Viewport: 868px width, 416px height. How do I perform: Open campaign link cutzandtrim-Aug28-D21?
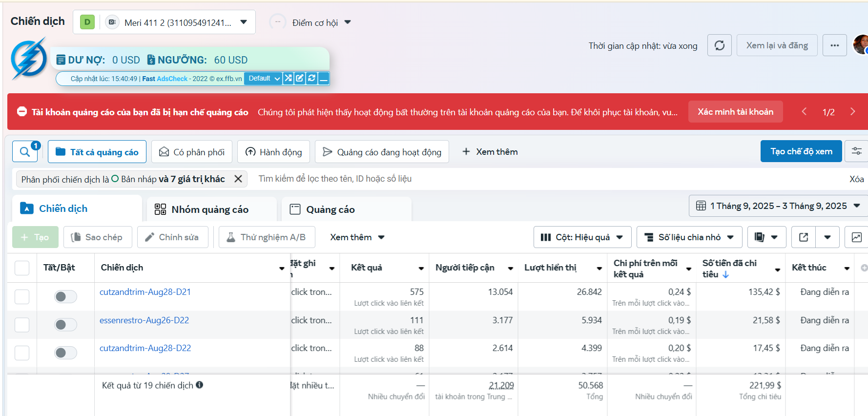pyautogui.click(x=145, y=292)
